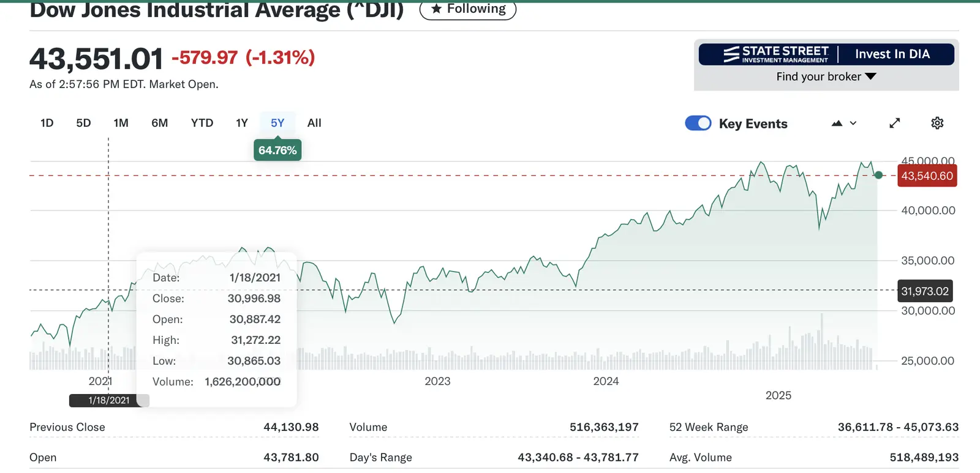The height and width of the screenshot is (473, 980).
Task: Click the State Street logo
Action: [775, 54]
